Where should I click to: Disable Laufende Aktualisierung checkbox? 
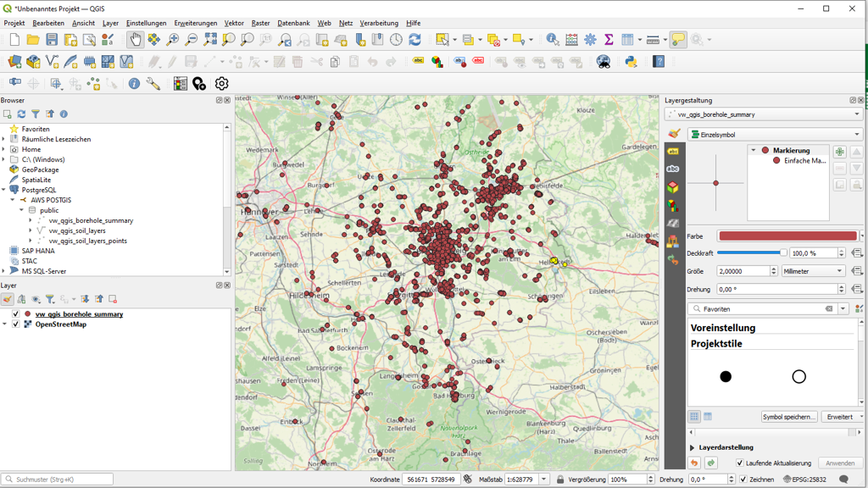coord(740,463)
